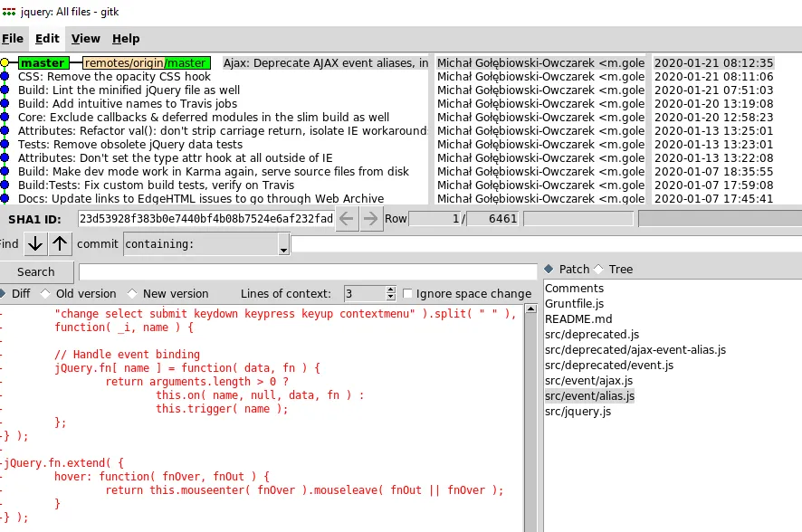Select src/event/ajax.js in file list
802x532 pixels.
click(588, 380)
